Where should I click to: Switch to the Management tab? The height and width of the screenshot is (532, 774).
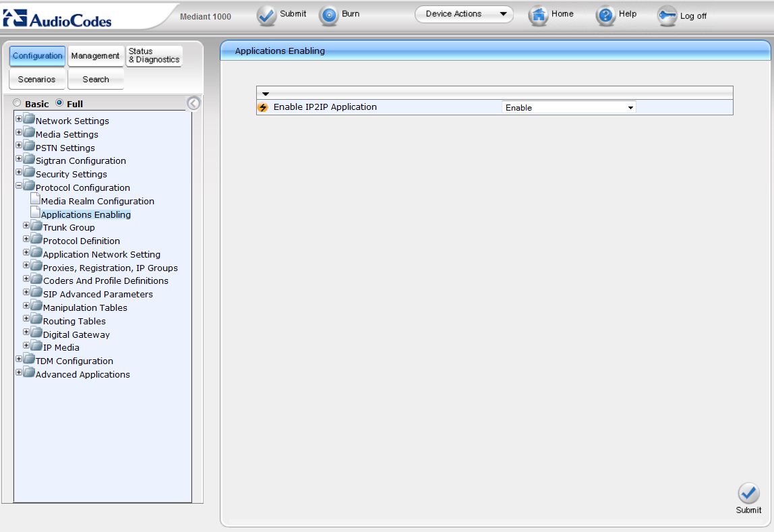click(x=95, y=56)
